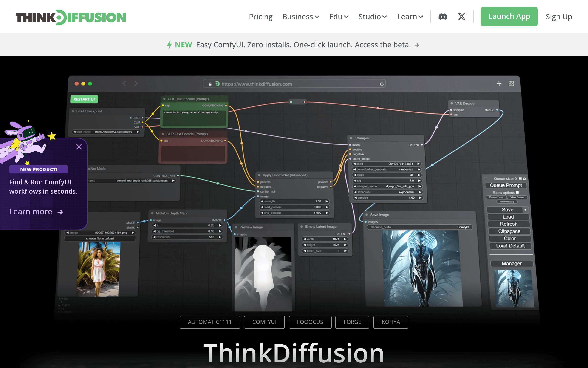Toggle the Load Checkpoint node collapse dot

point(73,111)
